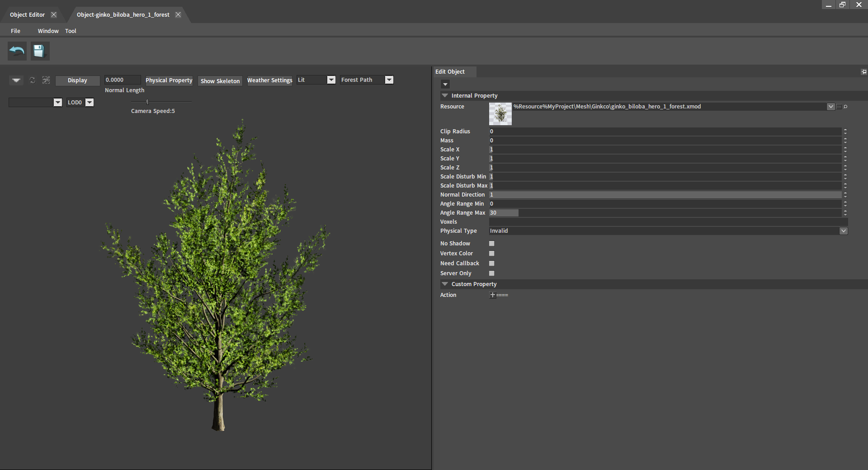This screenshot has height=470, width=868.
Task: Expand the Resource path dropdown arrow
Action: click(831, 107)
